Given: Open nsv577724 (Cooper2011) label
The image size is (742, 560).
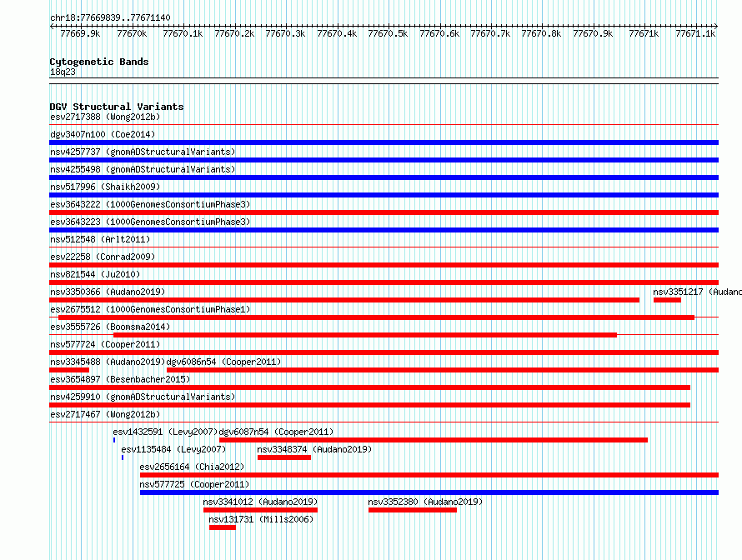Looking at the screenshot, I should (105, 344).
